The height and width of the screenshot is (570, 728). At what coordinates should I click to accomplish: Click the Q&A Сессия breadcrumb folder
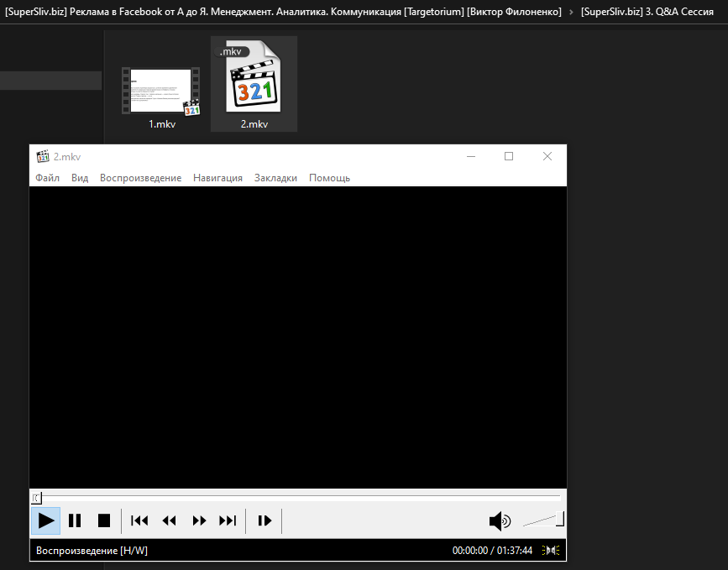tap(647, 12)
